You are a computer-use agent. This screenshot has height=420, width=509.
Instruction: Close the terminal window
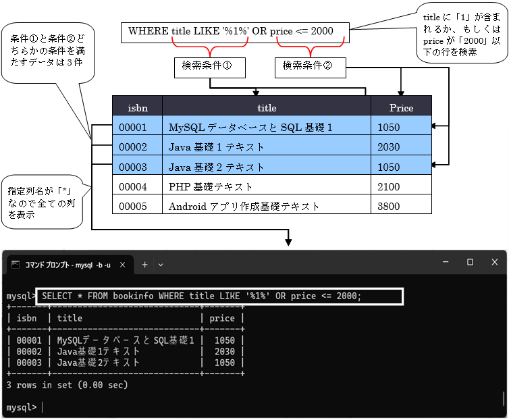(494, 262)
